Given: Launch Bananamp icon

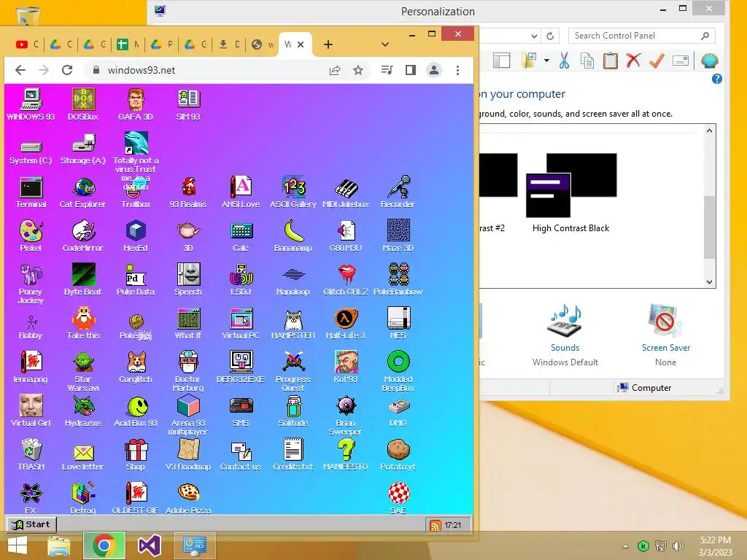Looking at the screenshot, I should click(293, 236).
